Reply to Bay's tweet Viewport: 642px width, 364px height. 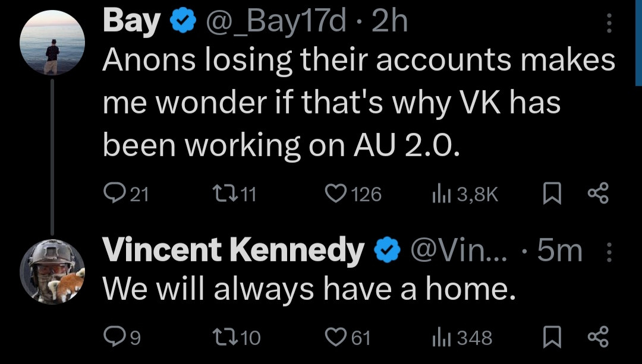pos(114,194)
